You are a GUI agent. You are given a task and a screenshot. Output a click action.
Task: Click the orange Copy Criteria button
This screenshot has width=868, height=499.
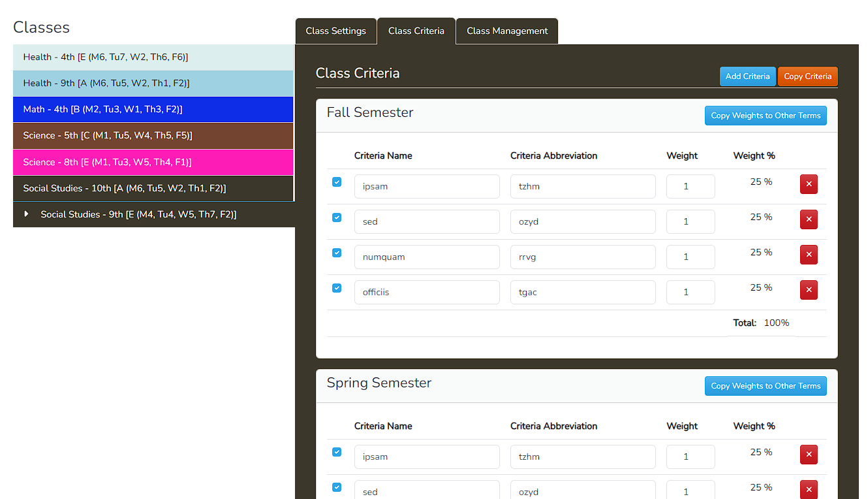807,76
